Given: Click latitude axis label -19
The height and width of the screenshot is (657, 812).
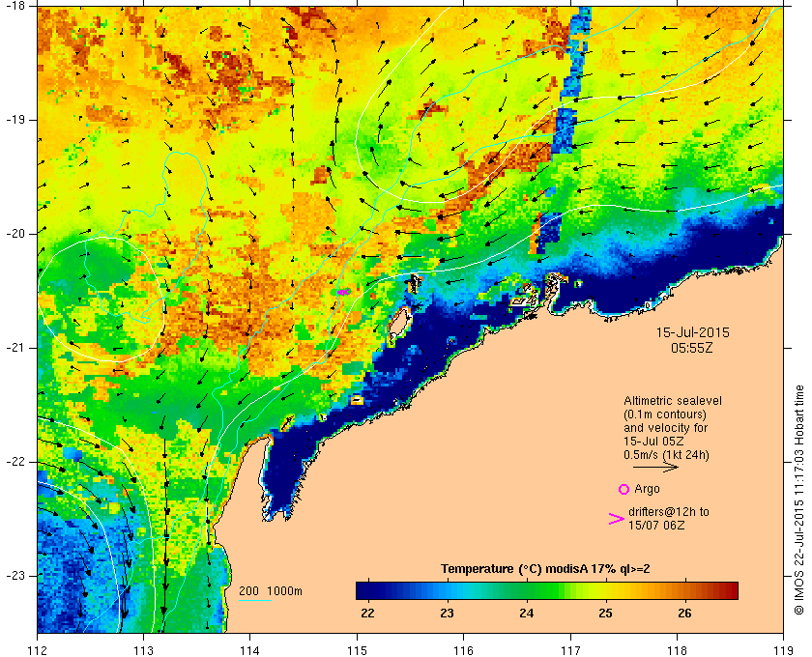Looking at the screenshot, I should (x=14, y=120).
